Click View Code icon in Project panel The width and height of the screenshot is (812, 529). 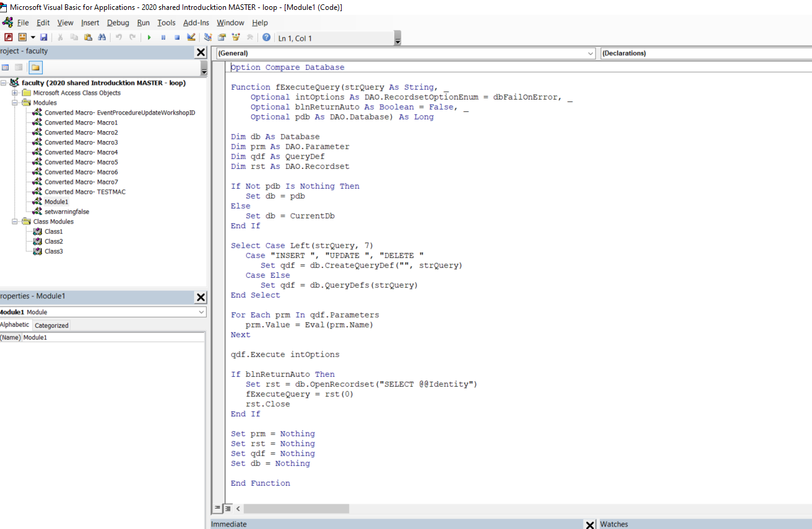(6, 67)
